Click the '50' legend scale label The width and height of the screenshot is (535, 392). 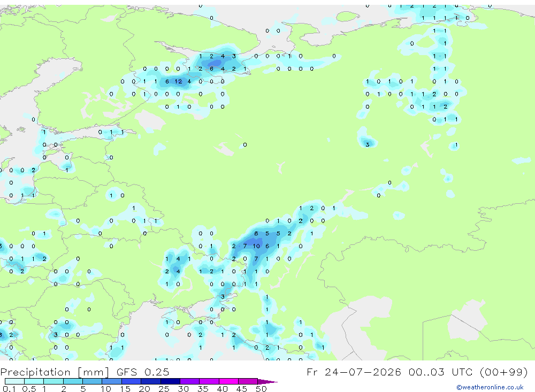tap(261, 389)
